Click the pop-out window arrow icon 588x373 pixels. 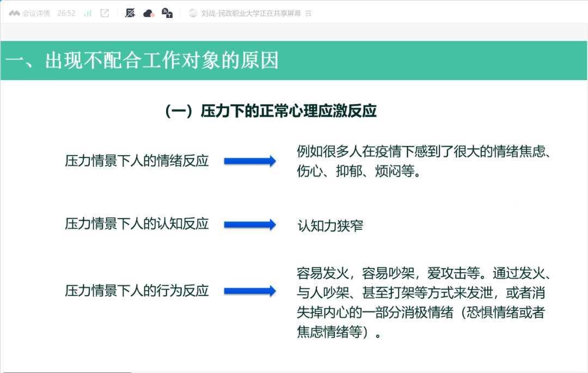(105, 13)
